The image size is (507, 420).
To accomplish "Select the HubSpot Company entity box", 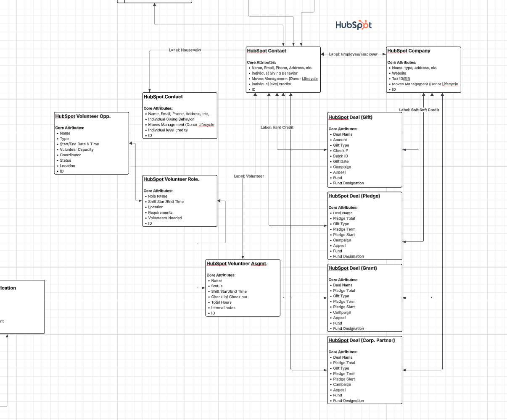I will 423,69.
